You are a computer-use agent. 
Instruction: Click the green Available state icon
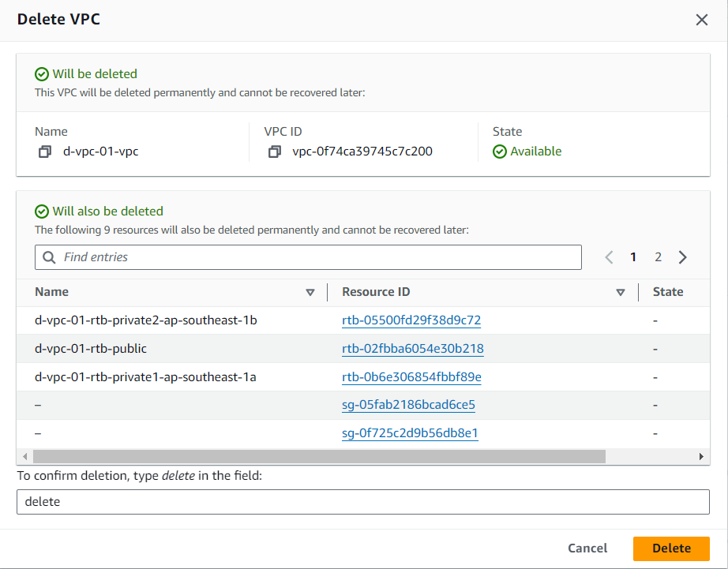(500, 152)
